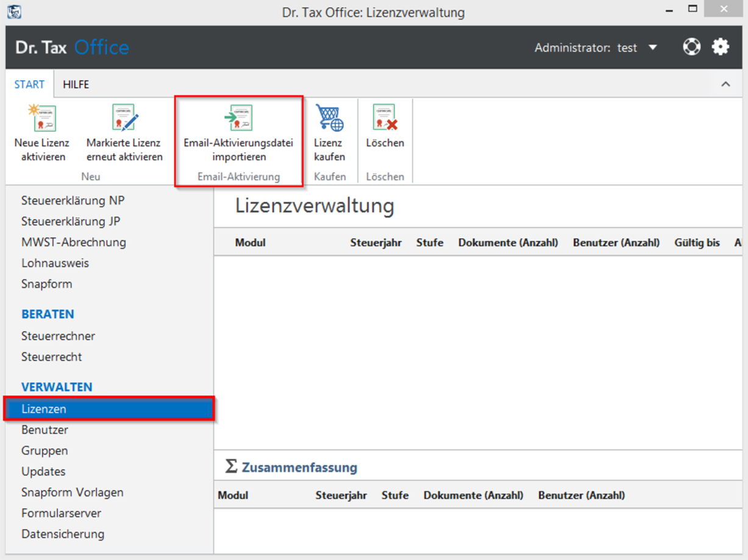
Task: Sort by Steuerjahr column in Lizenzverwaltung
Action: (x=376, y=243)
